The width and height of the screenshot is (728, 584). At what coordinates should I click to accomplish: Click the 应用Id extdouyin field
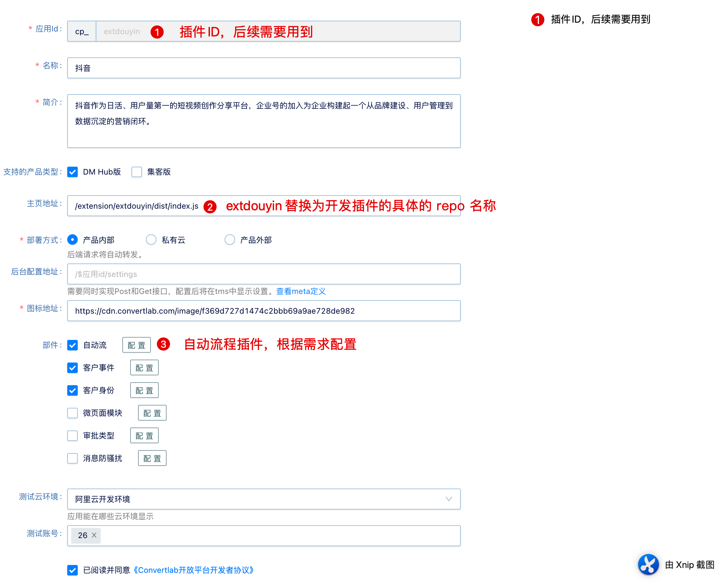278,31
